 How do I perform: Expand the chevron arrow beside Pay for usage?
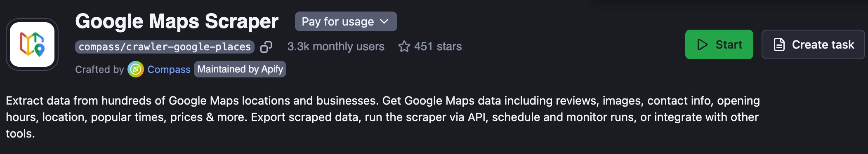click(x=384, y=21)
